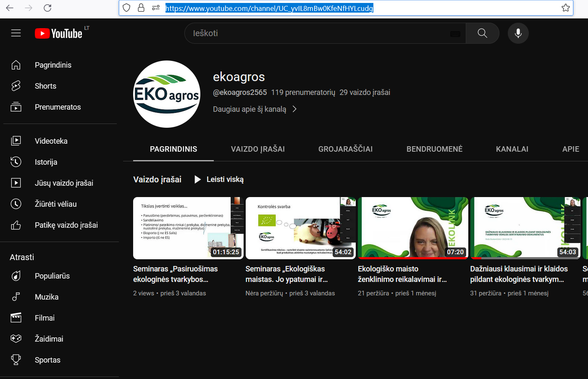Screen dimensions: 588x379
Task: Open Ekologiško maisto ženklinimo reikalavimai title
Action: click(402, 274)
